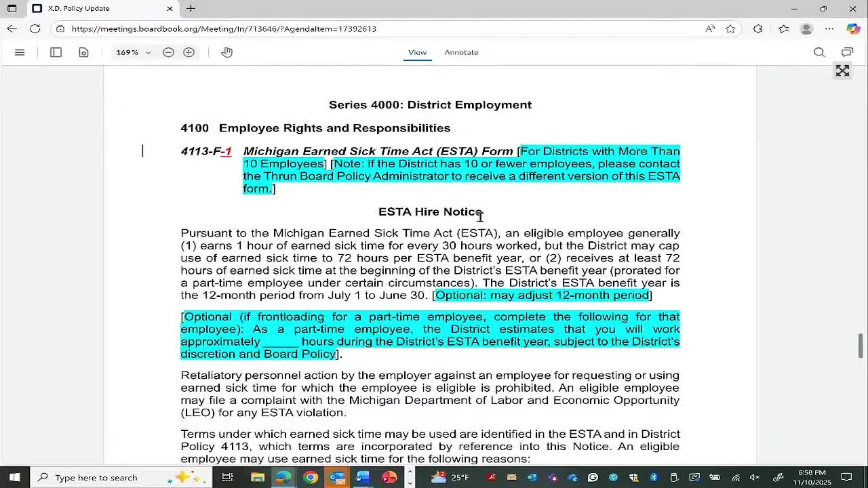Click the browser refresh button
The height and width of the screenshot is (488, 868).
[35, 28]
